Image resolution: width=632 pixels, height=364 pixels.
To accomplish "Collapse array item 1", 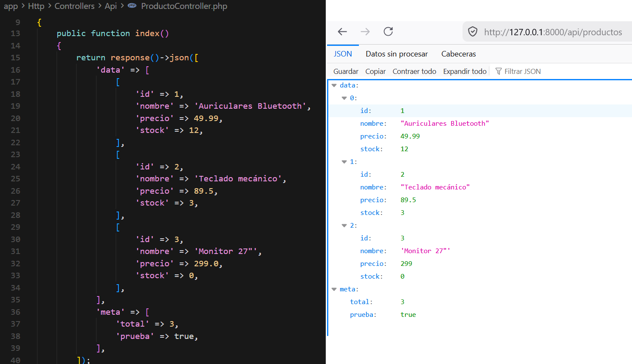I will click(x=344, y=162).
